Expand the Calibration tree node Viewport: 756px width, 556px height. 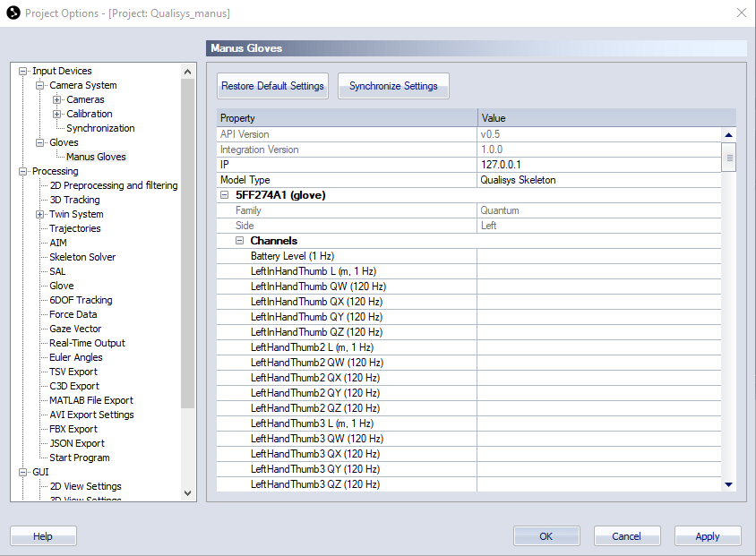(57, 115)
